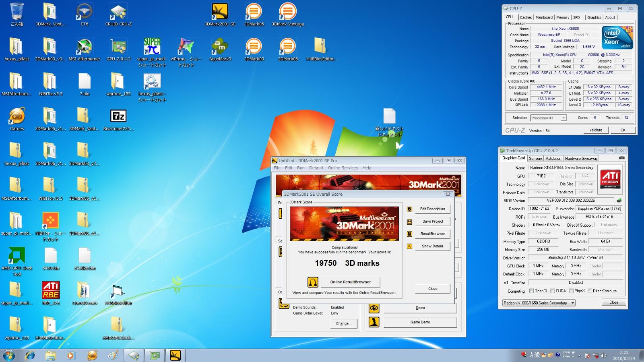Click the ResultBrowser button
The image size is (644, 362).
433,234
